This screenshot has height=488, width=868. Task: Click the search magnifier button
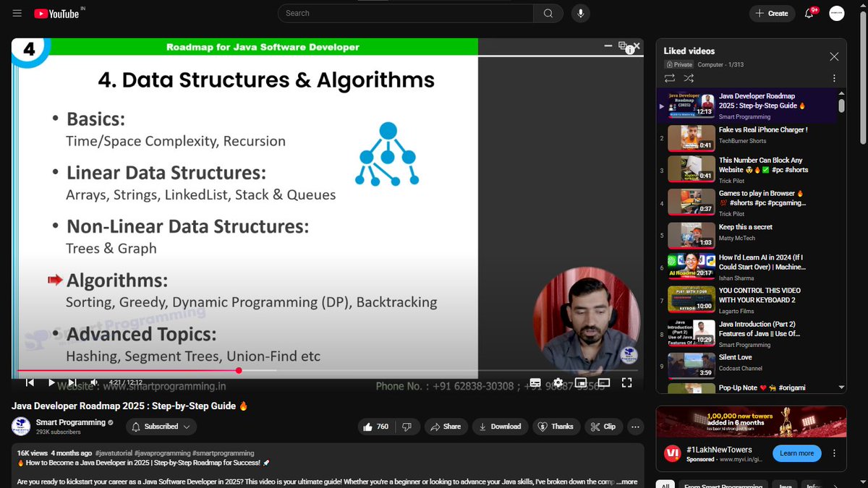(x=548, y=13)
